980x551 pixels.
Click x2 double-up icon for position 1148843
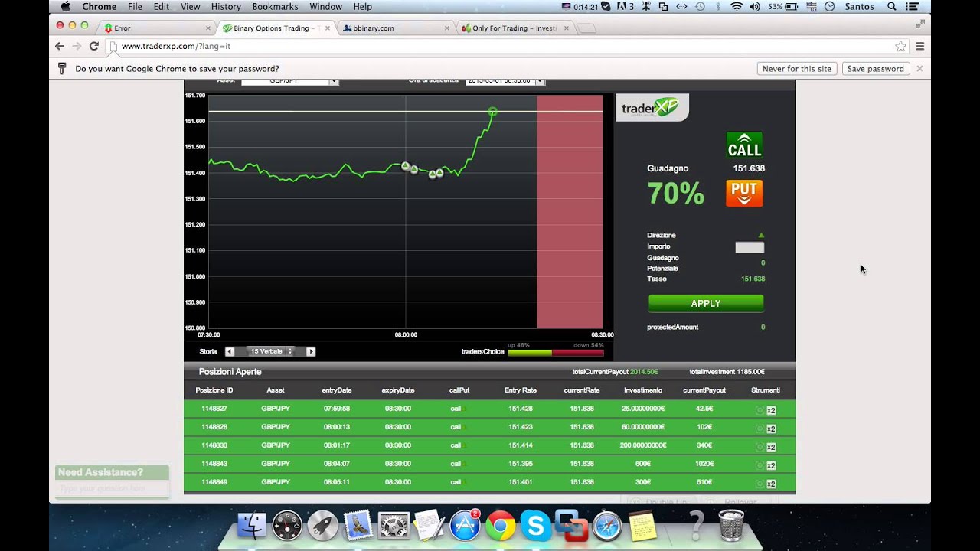pos(771,465)
